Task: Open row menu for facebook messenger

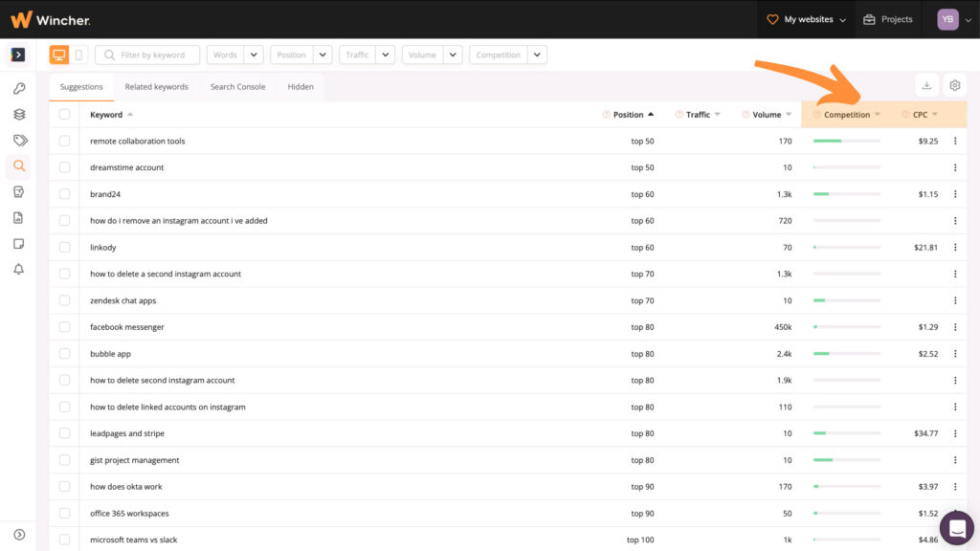Action: coord(955,327)
